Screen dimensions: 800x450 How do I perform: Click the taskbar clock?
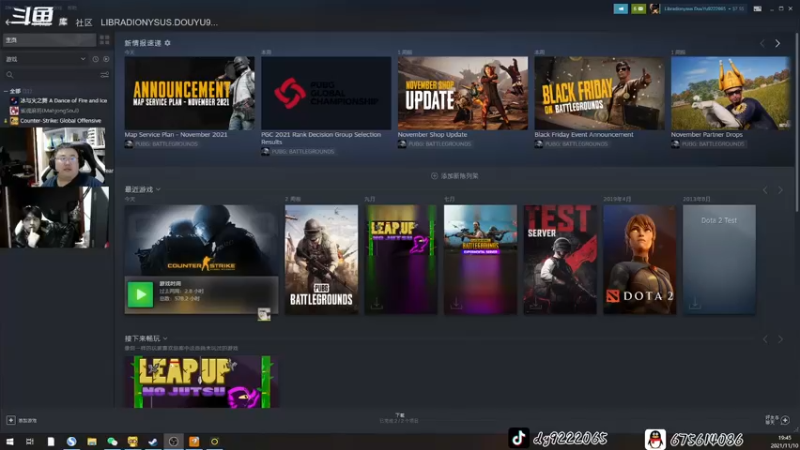click(785, 442)
